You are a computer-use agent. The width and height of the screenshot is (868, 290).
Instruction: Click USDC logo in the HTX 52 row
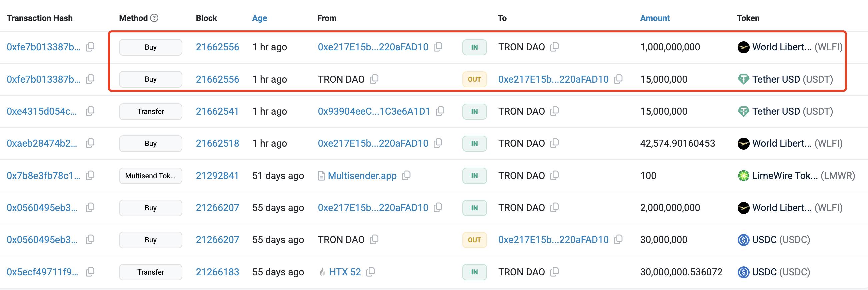pos(743,272)
